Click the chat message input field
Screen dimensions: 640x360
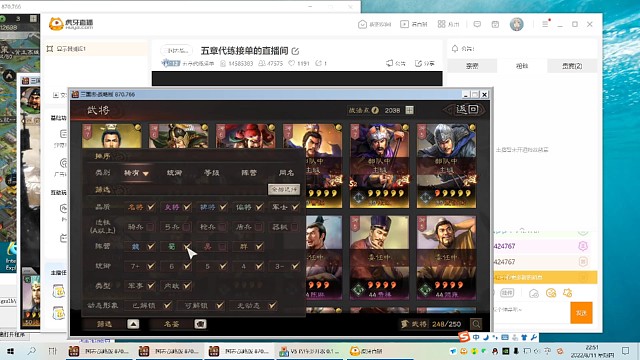[531, 312]
